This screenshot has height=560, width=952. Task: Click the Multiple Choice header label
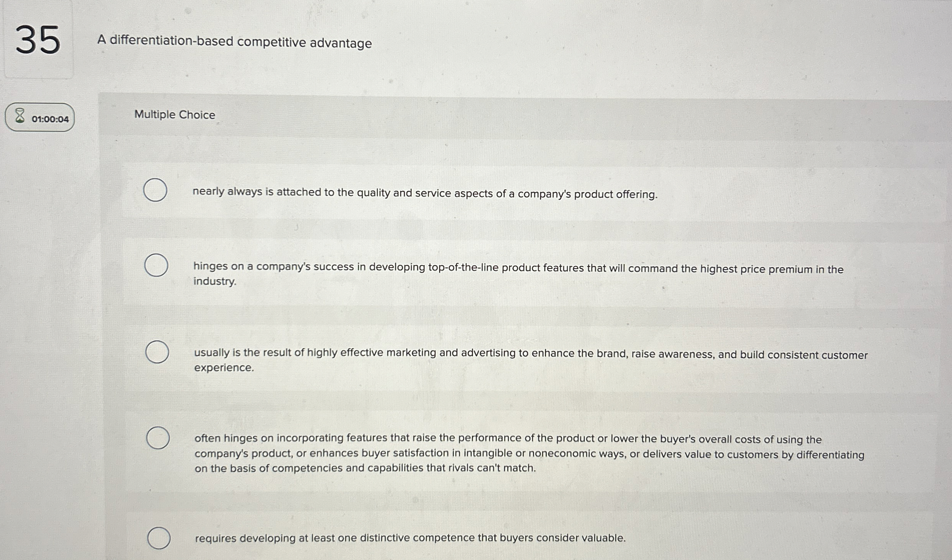click(174, 115)
